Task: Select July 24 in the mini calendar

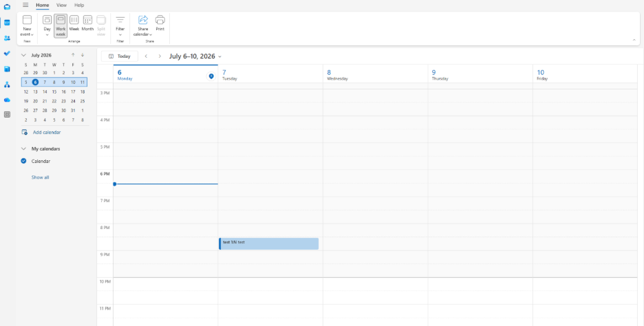Action: (x=73, y=101)
